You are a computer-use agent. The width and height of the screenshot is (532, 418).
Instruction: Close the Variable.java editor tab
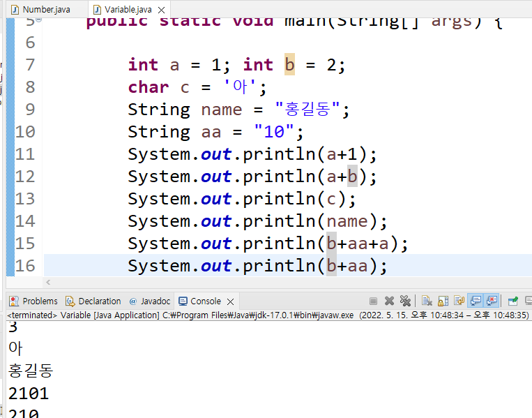(x=162, y=10)
